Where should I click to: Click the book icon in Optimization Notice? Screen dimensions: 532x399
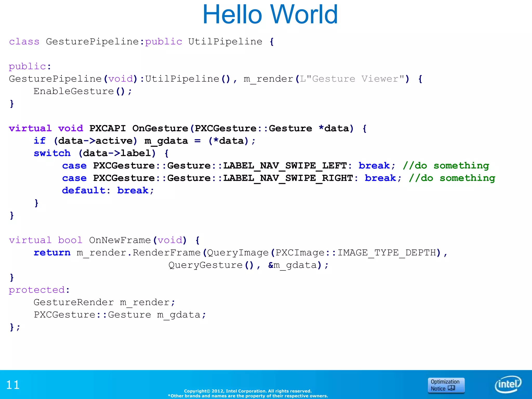pyautogui.click(x=452, y=388)
